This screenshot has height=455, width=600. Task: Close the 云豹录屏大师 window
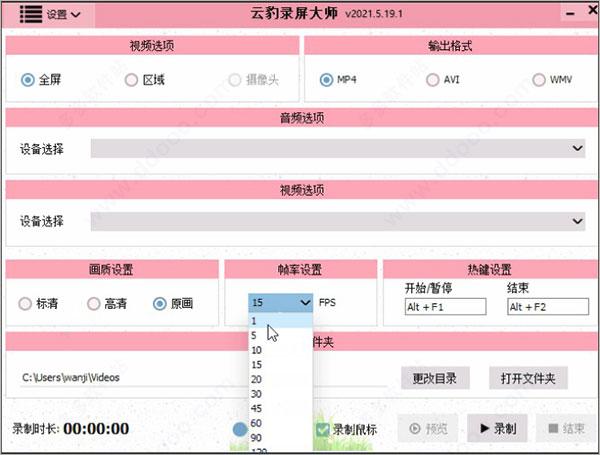[593, 10]
